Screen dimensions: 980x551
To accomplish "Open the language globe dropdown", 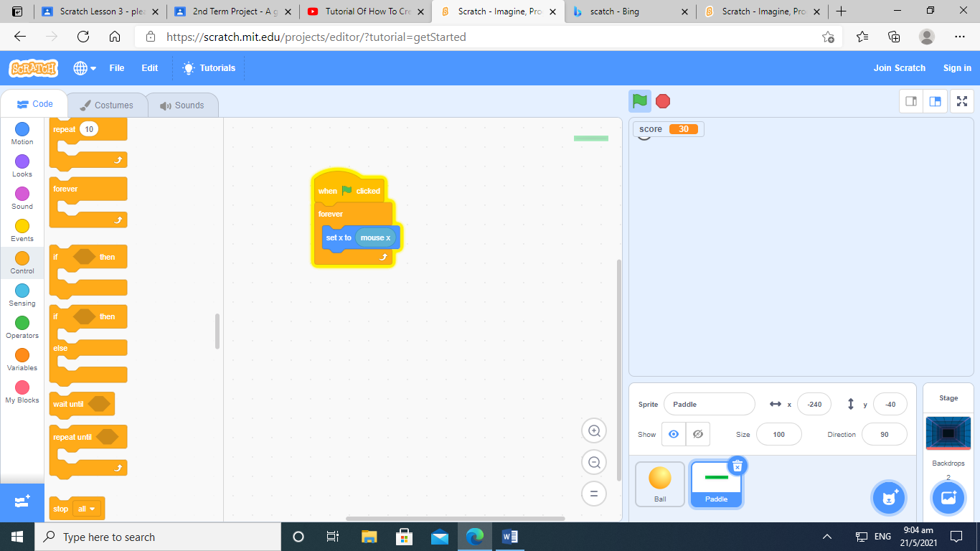I will coord(85,68).
